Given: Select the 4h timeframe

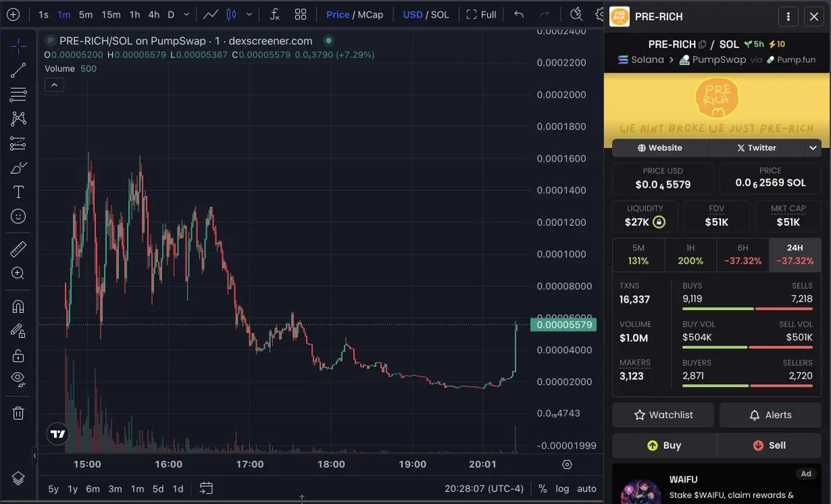Looking at the screenshot, I should (154, 14).
